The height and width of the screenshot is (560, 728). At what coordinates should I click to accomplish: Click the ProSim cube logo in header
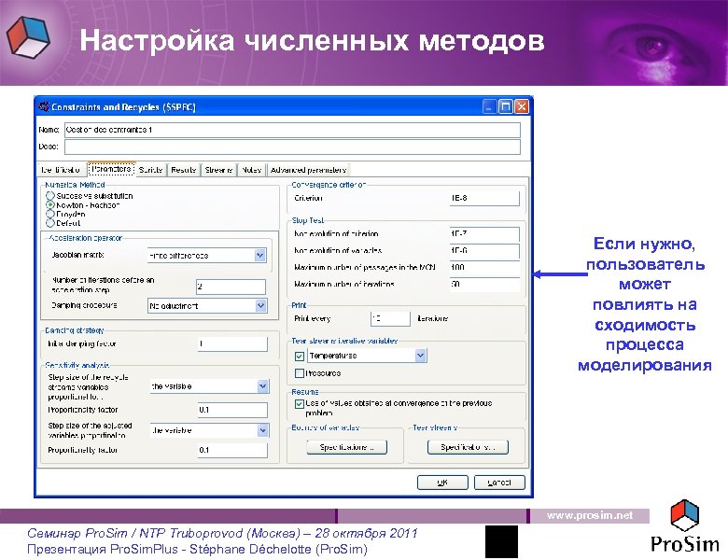pos(29,37)
